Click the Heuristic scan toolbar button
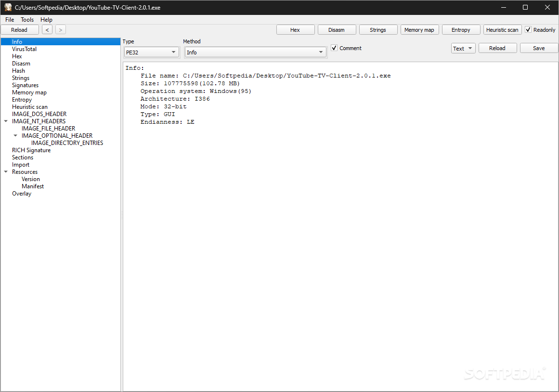This screenshot has width=559, height=392. pyautogui.click(x=502, y=30)
